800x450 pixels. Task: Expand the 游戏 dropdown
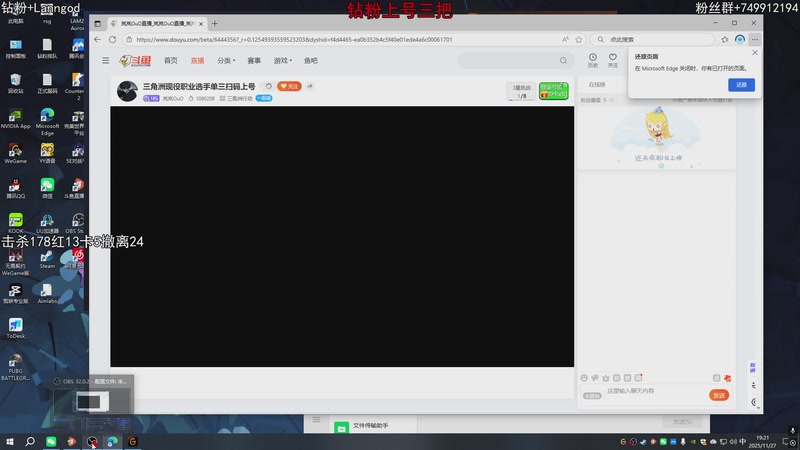283,60
